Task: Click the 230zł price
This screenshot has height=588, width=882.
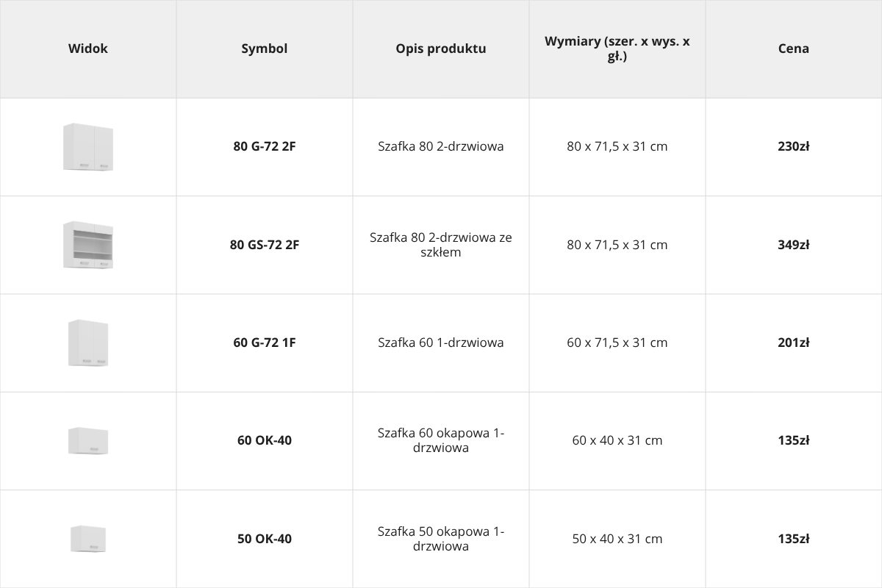Action: tap(794, 146)
